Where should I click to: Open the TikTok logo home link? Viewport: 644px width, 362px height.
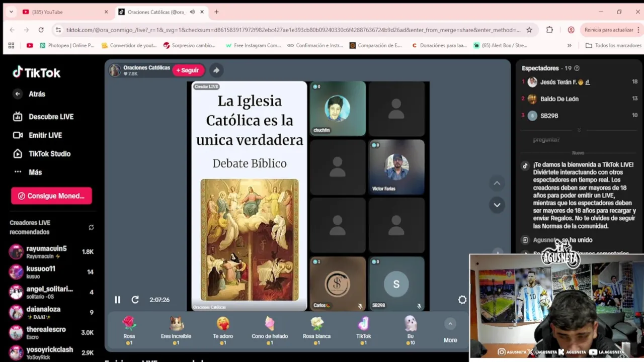[36, 73]
